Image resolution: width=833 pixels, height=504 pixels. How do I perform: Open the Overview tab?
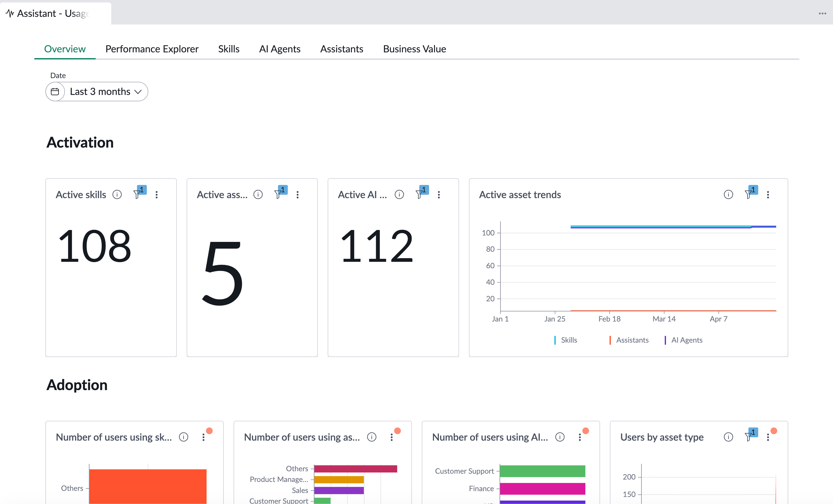(x=65, y=49)
